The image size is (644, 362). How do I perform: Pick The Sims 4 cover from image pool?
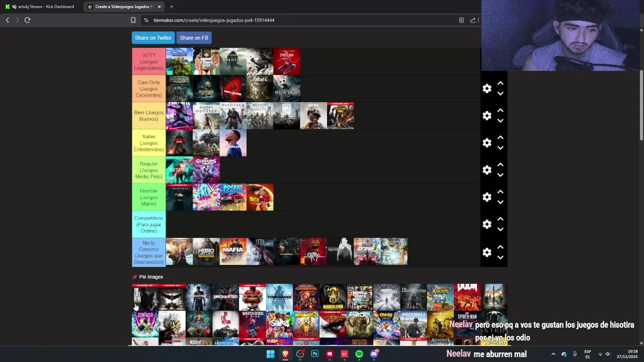[279, 324]
